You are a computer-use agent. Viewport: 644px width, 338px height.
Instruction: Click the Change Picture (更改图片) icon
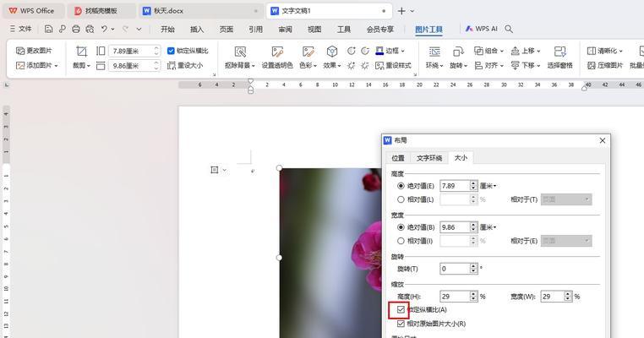(x=20, y=51)
